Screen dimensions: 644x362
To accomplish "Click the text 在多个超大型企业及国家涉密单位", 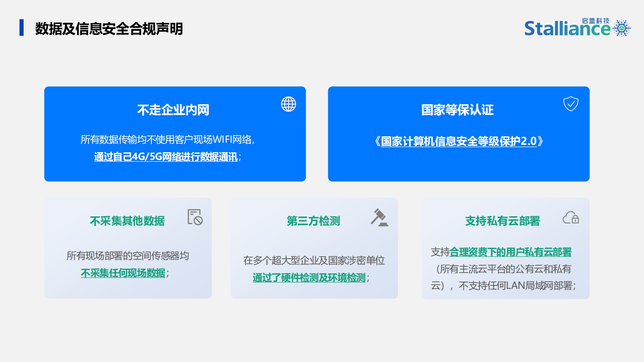I will pyautogui.click(x=314, y=261).
